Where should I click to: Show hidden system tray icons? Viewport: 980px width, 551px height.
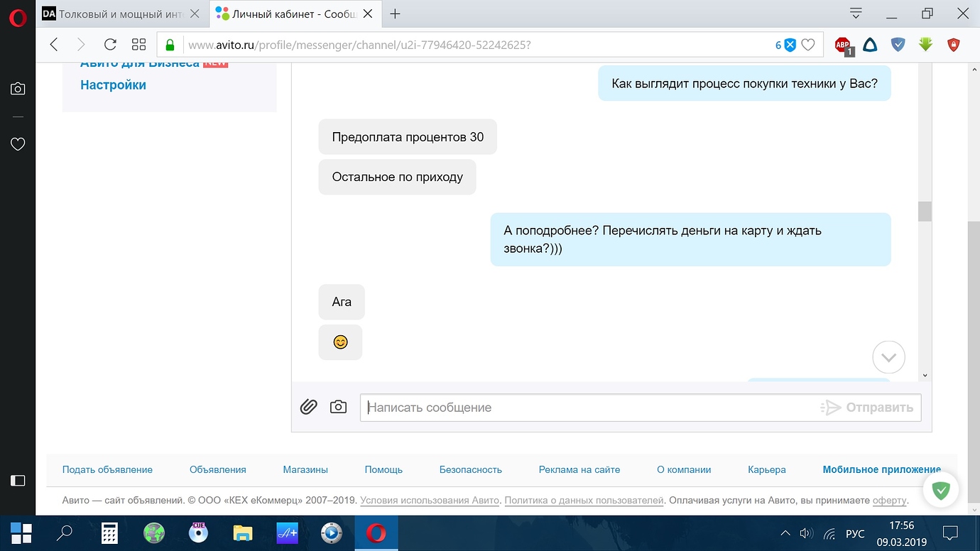(785, 533)
